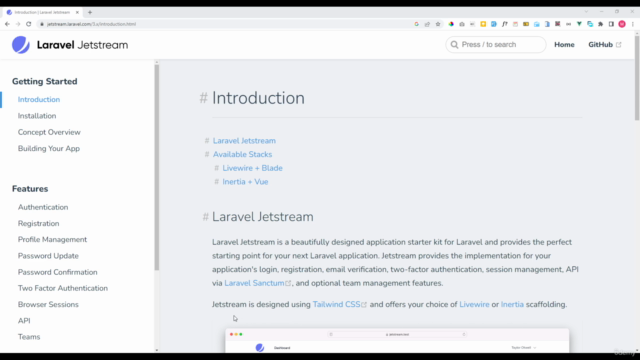Click the padlock site info icon
The image size is (640, 360).
42,24
